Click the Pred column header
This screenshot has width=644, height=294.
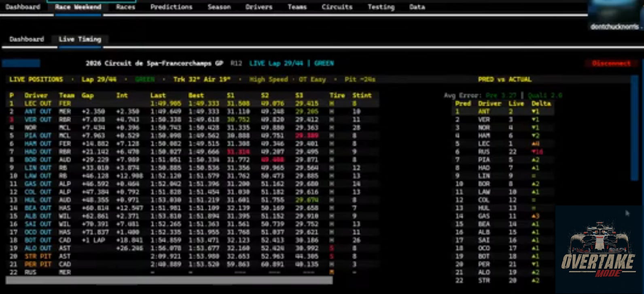(x=463, y=104)
